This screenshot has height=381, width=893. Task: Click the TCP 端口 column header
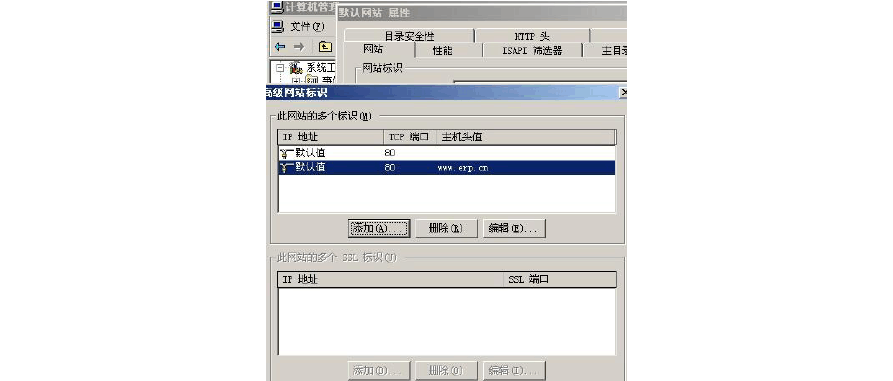coord(409,137)
